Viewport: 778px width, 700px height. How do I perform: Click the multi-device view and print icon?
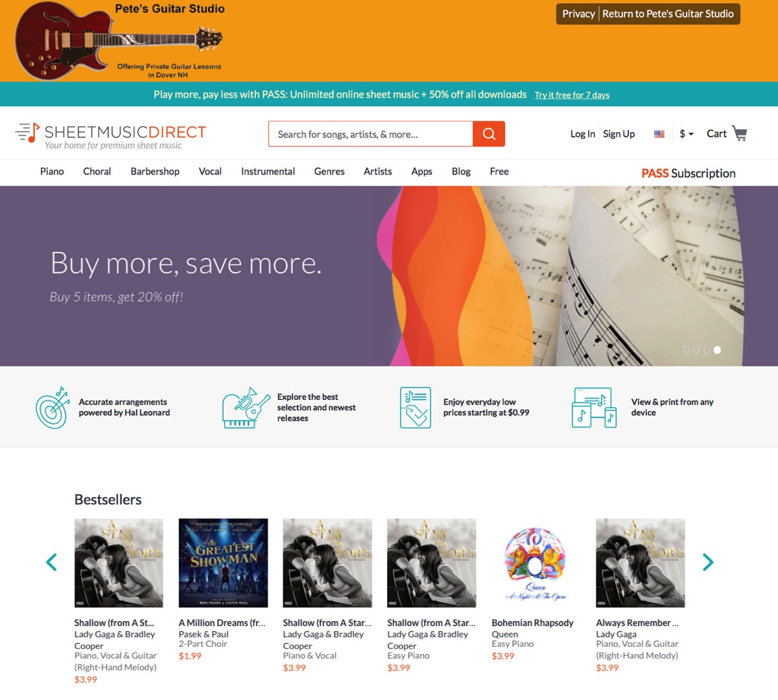click(593, 408)
